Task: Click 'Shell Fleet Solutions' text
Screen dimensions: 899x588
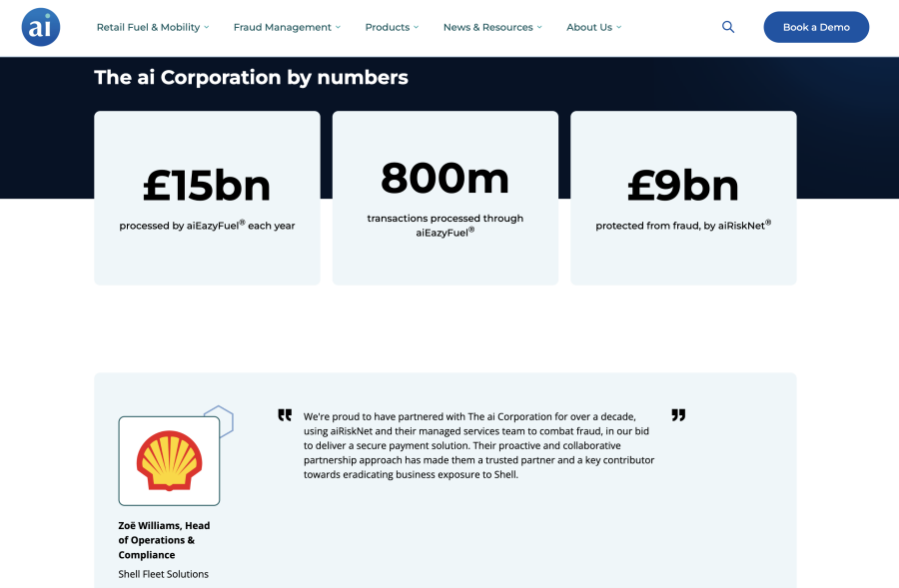Action: pos(164,574)
